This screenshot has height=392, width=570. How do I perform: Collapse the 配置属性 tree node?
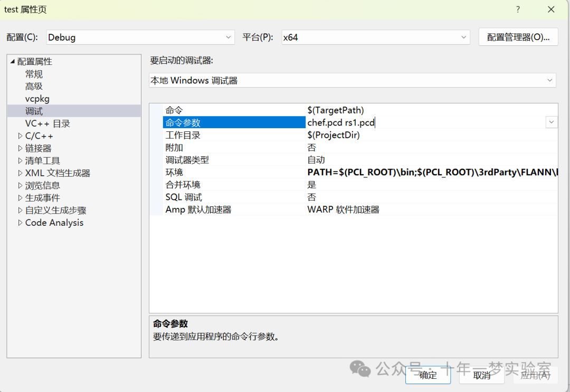13,61
